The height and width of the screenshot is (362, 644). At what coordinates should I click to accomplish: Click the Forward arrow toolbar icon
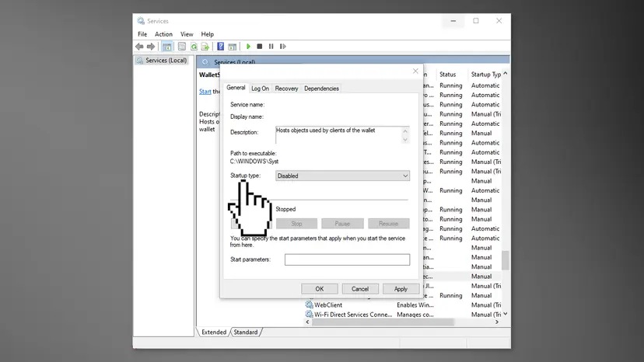[x=151, y=47]
